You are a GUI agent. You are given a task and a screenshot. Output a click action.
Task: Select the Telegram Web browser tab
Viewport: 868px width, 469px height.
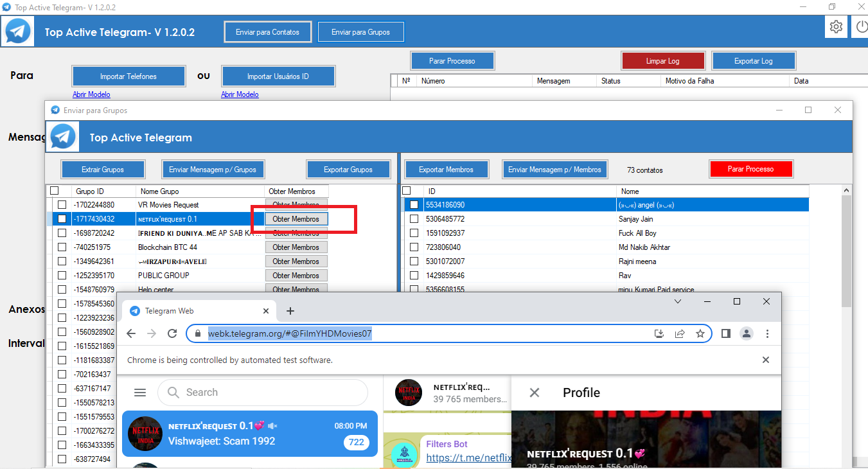pos(199,311)
